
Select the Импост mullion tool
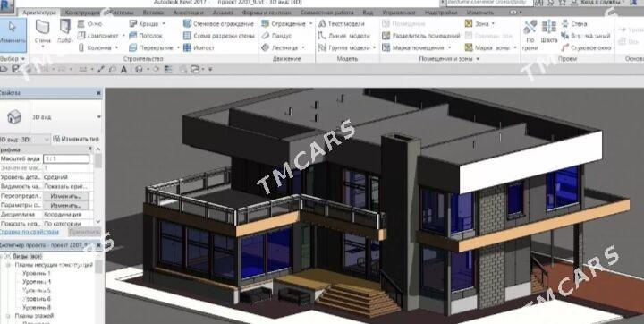click(x=199, y=47)
